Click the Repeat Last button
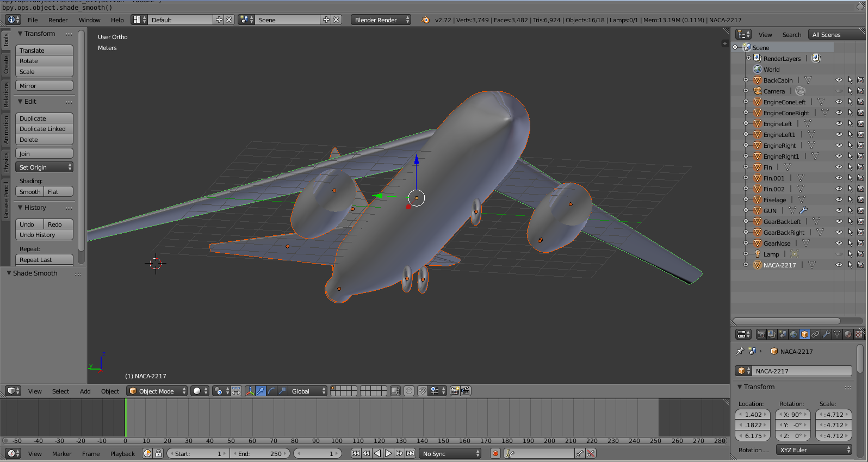The width and height of the screenshot is (868, 462). coord(44,260)
